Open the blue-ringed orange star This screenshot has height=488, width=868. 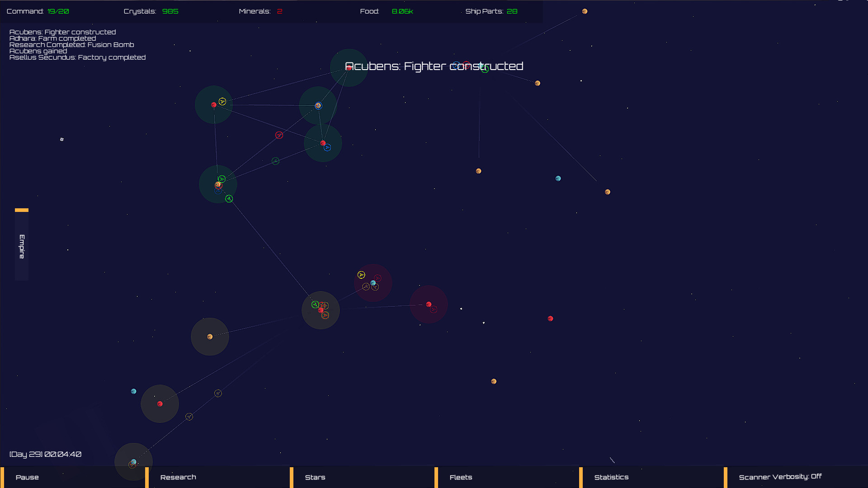coord(318,106)
